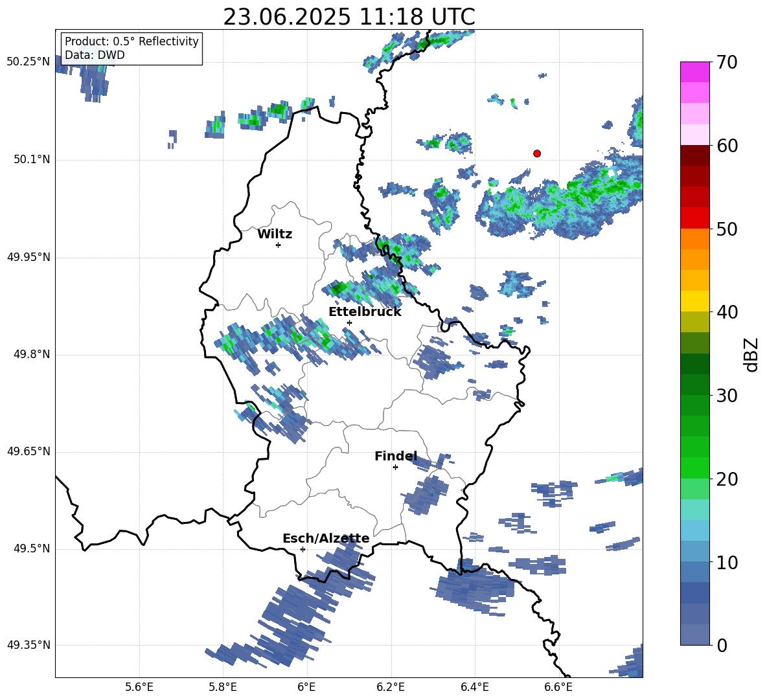Click the dark red colorbar segment below 60
The height and width of the screenshot is (700, 767).
point(694,155)
